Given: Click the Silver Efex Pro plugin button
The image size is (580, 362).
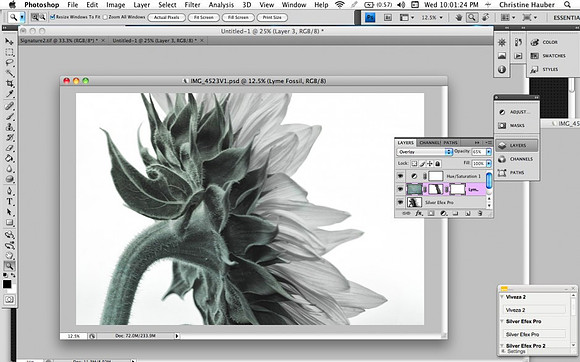Looking at the screenshot, I should tap(535, 334).
